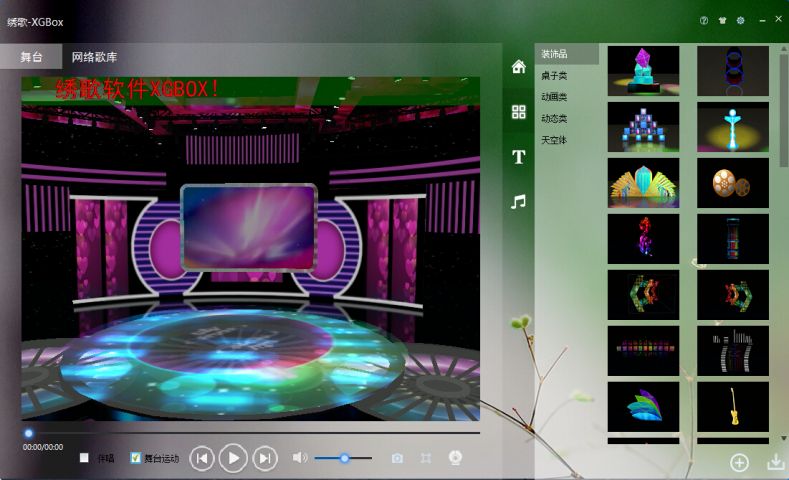Open the Home sidebar icon
Viewport: 789px width, 480px height.
coord(518,67)
